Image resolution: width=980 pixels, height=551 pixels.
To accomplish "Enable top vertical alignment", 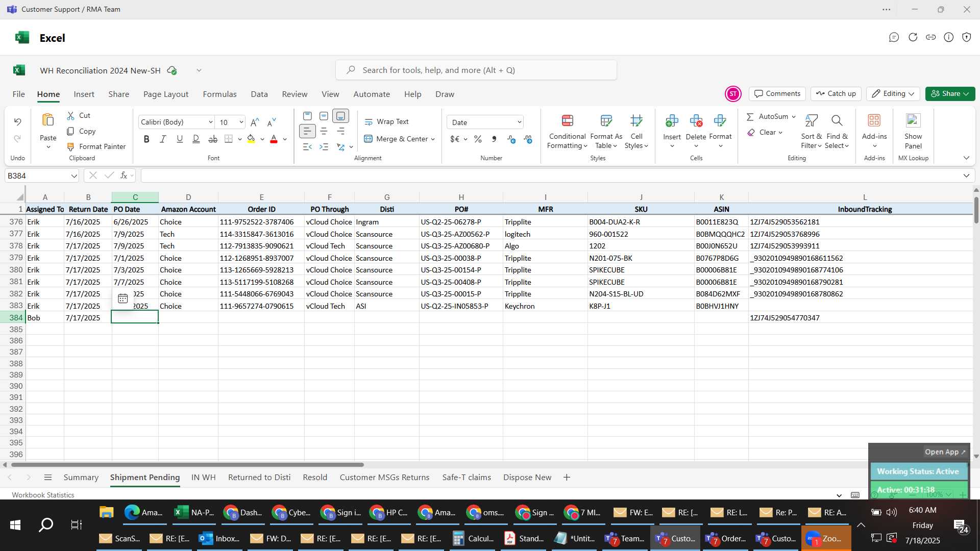I will pyautogui.click(x=307, y=116).
